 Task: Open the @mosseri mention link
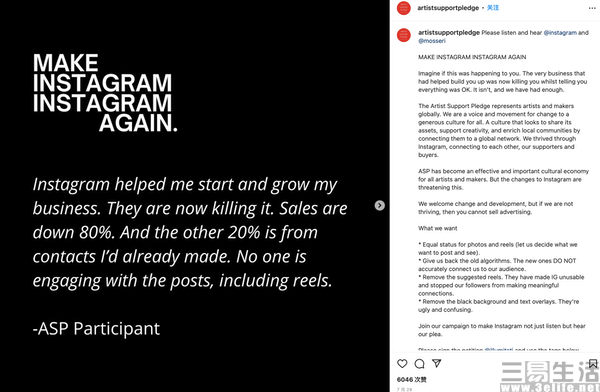pyautogui.click(x=432, y=41)
